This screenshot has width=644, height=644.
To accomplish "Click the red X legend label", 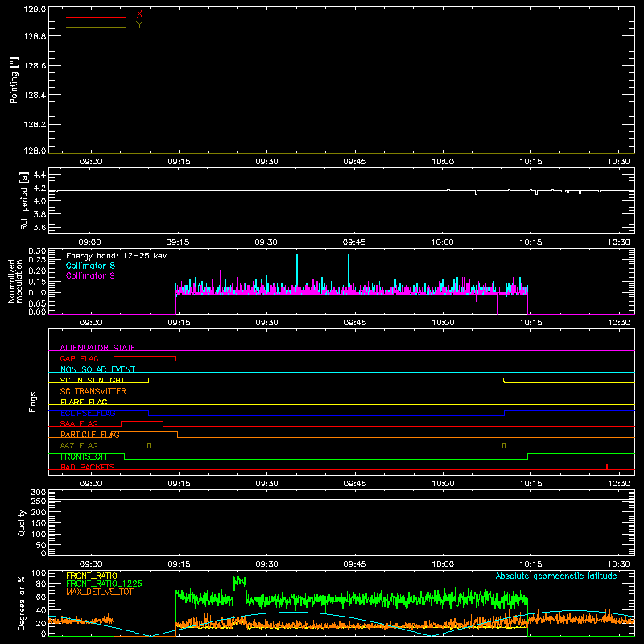I will pyautogui.click(x=139, y=14).
